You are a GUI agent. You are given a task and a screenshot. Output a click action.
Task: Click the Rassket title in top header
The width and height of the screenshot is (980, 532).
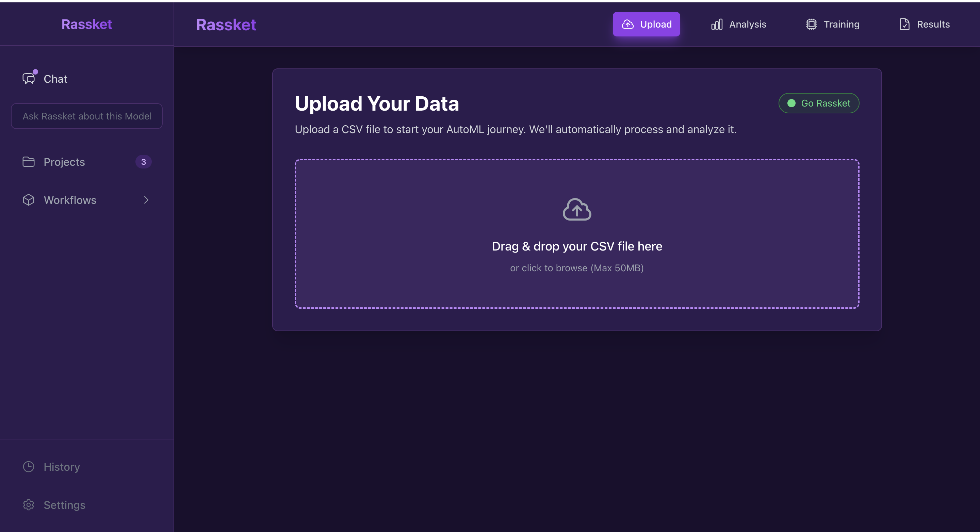pos(226,25)
